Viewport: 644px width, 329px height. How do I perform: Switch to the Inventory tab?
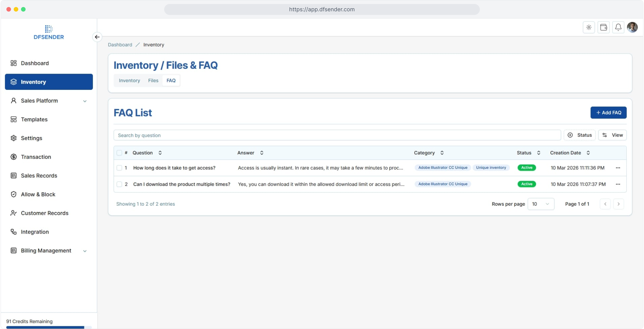[129, 80]
